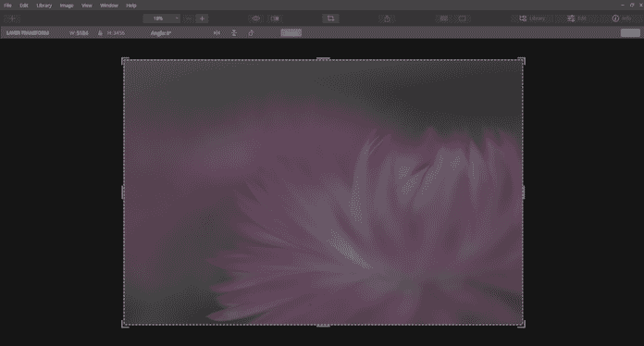Click the flip horizontal icon
The height and width of the screenshot is (346, 644).
pyautogui.click(x=217, y=32)
